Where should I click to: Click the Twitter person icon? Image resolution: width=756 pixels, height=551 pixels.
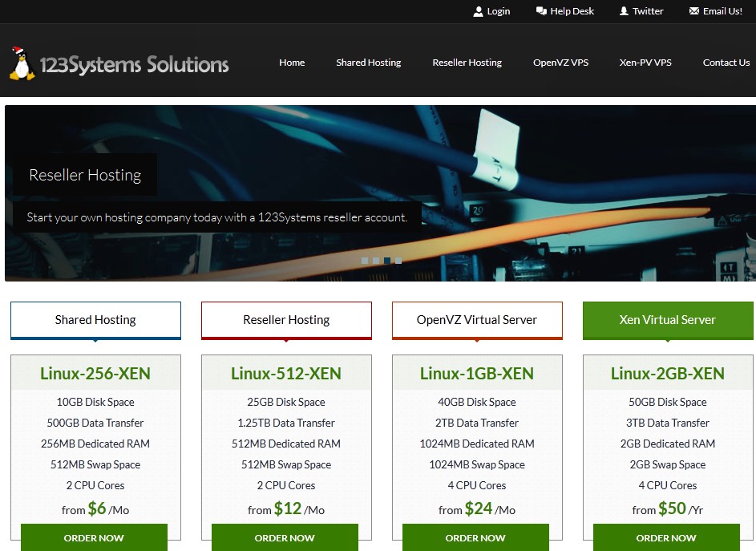tap(624, 11)
